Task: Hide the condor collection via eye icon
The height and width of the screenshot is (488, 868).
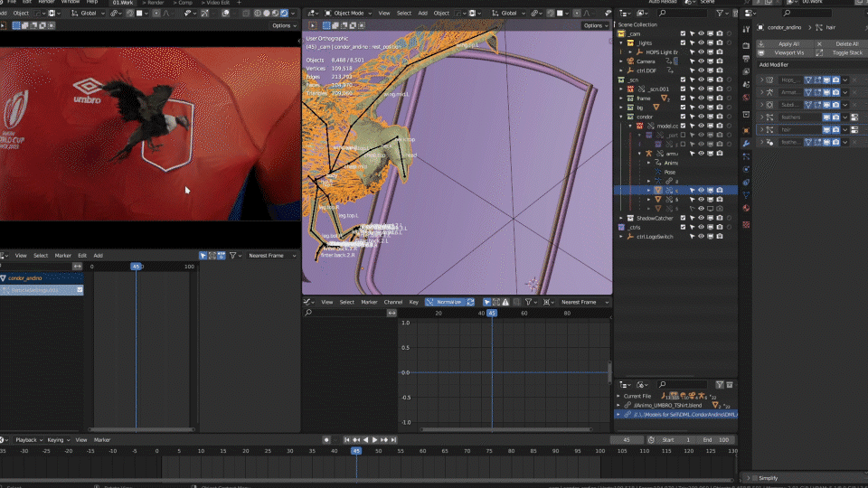Action: tap(702, 117)
